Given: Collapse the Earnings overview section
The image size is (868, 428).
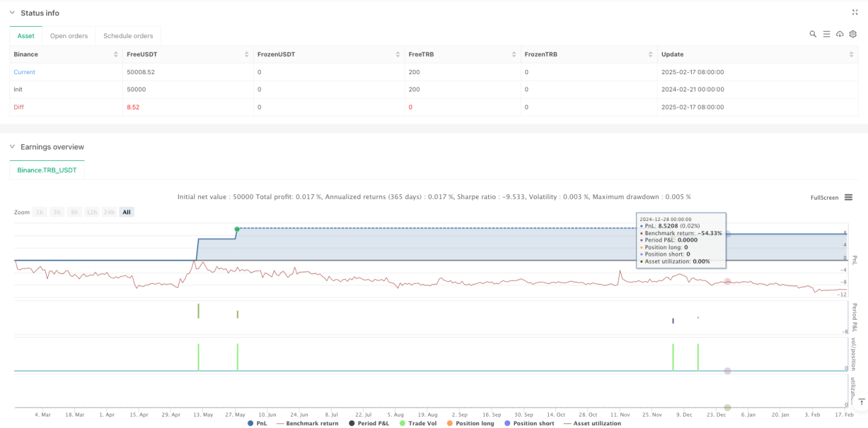Looking at the screenshot, I should 12,147.
